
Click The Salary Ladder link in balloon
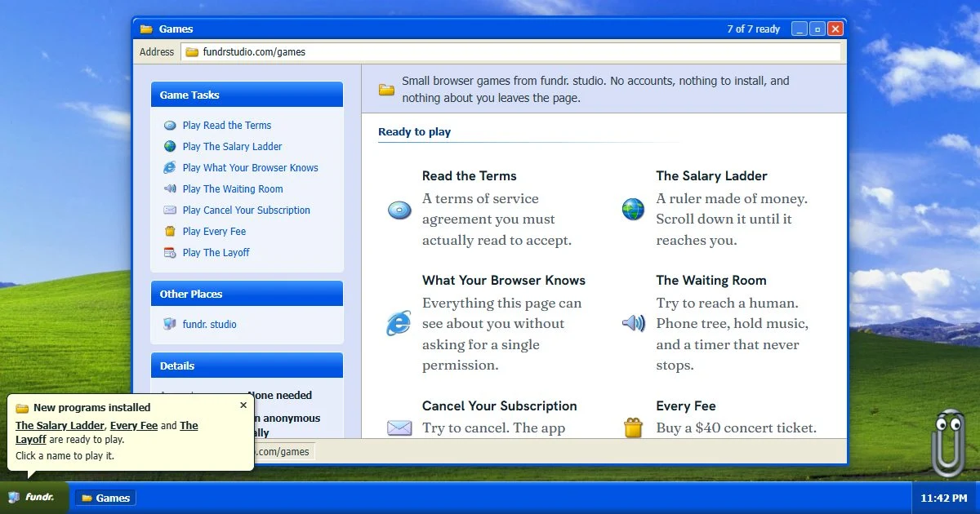60,426
